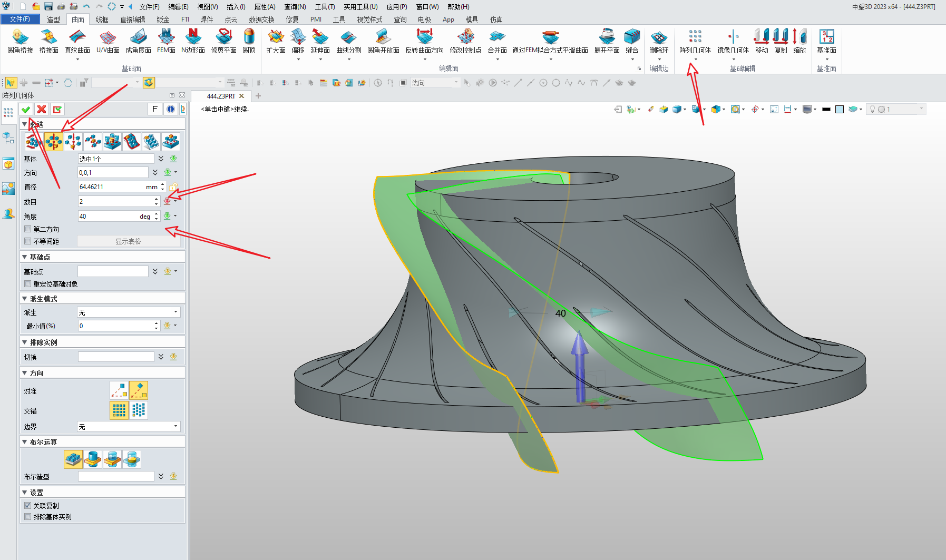946x560 pixels.
Task: Click the 直纹曲面 ruled surface icon
Action: pyautogui.click(x=77, y=37)
